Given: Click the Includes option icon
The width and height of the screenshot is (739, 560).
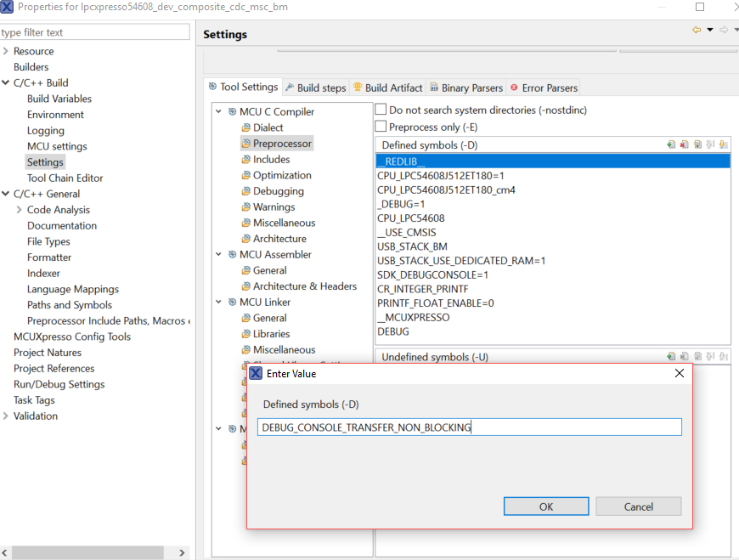Looking at the screenshot, I should 246,159.
